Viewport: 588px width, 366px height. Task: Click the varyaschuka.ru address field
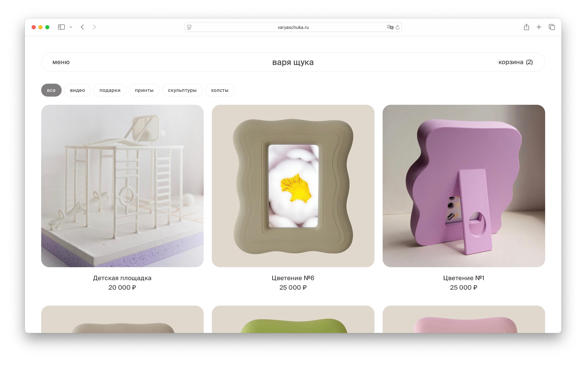293,27
